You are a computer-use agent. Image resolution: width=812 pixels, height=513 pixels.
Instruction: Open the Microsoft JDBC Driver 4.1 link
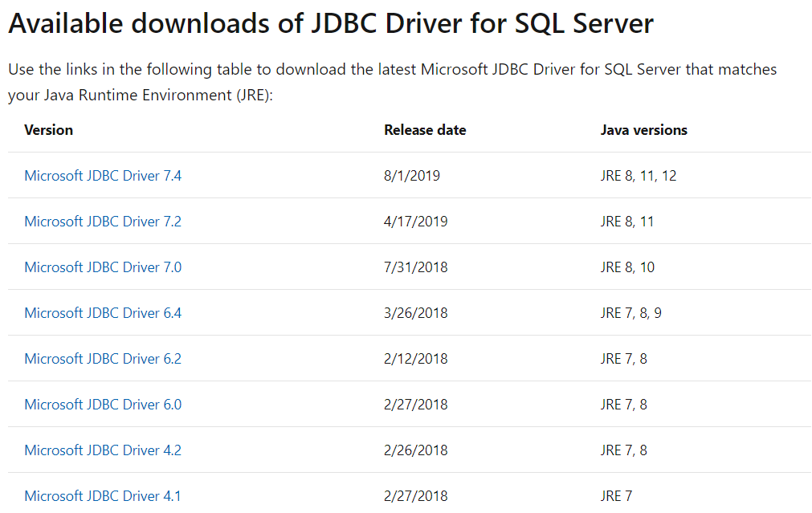pyautogui.click(x=103, y=496)
